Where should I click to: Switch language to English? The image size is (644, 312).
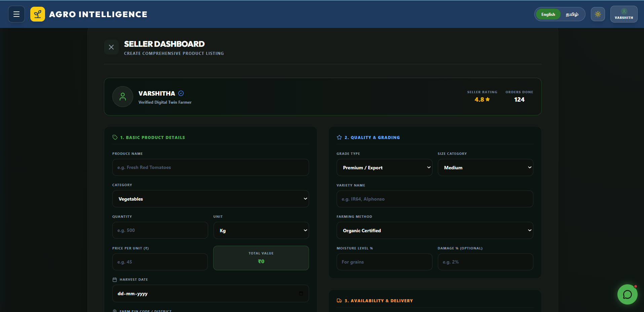[x=548, y=14]
